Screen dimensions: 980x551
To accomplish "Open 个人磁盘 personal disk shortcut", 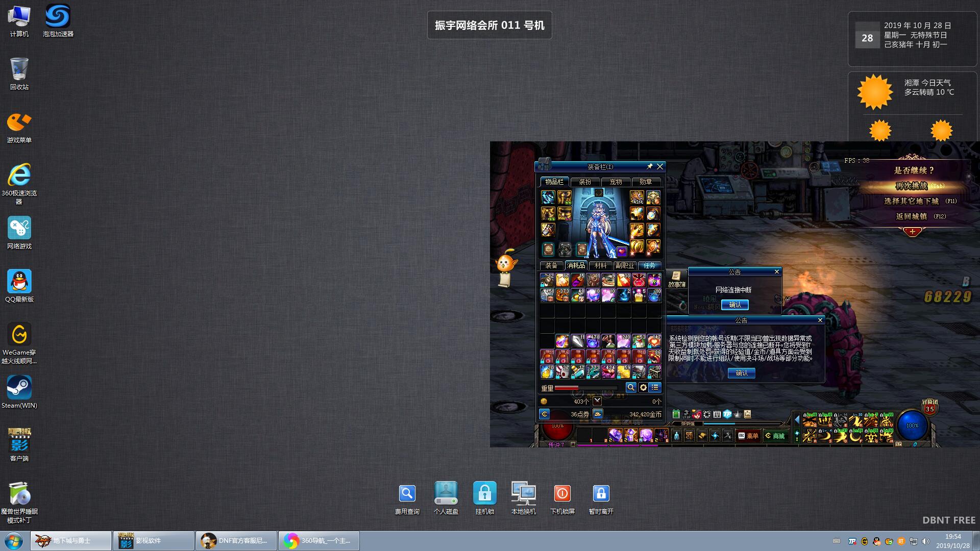I will [x=446, y=499].
